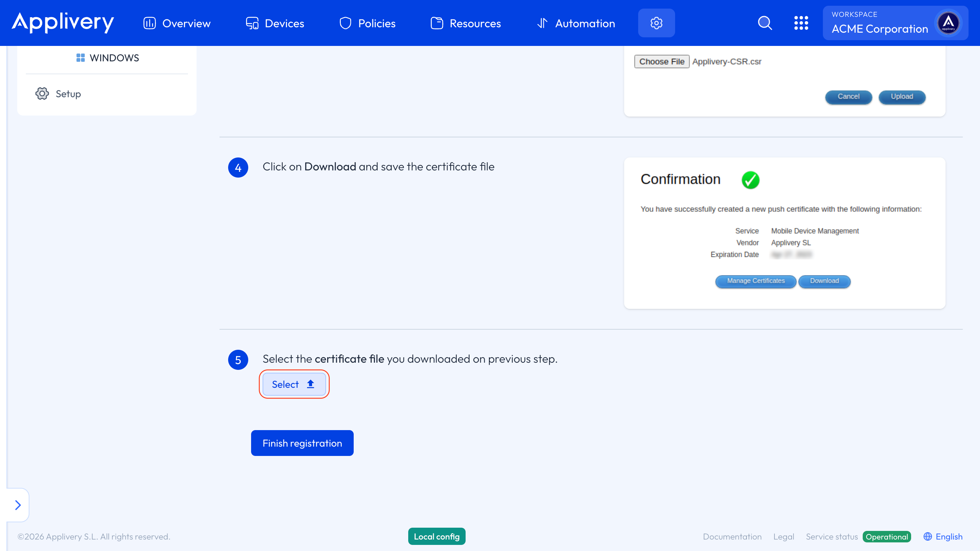Select the WINDOWS platform tab

click(x=107, y=58)
